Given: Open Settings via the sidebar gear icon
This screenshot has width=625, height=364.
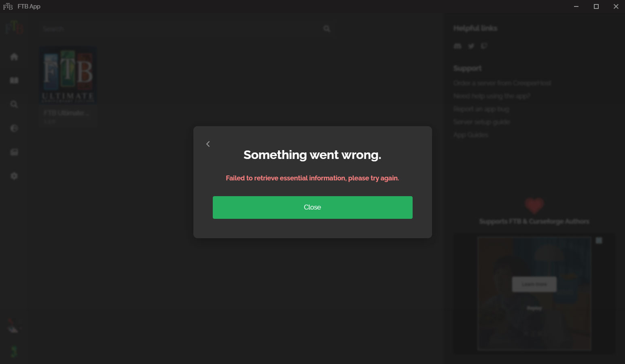Looking at the screenshot, I should click(14, 176).
